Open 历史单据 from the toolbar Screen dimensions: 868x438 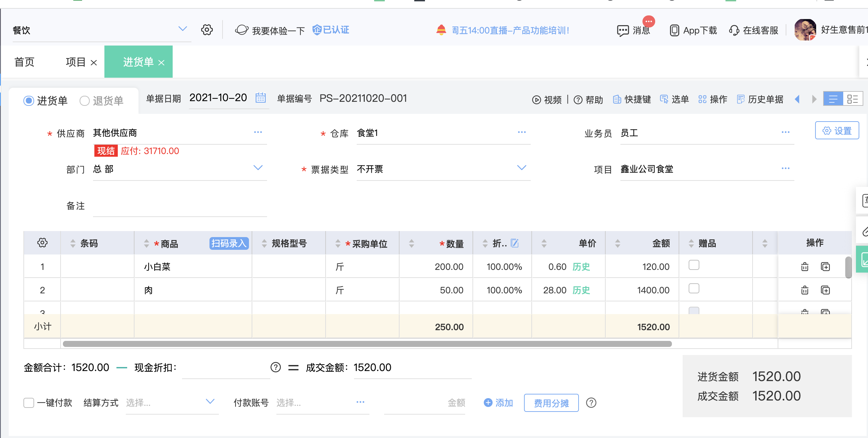760,99
